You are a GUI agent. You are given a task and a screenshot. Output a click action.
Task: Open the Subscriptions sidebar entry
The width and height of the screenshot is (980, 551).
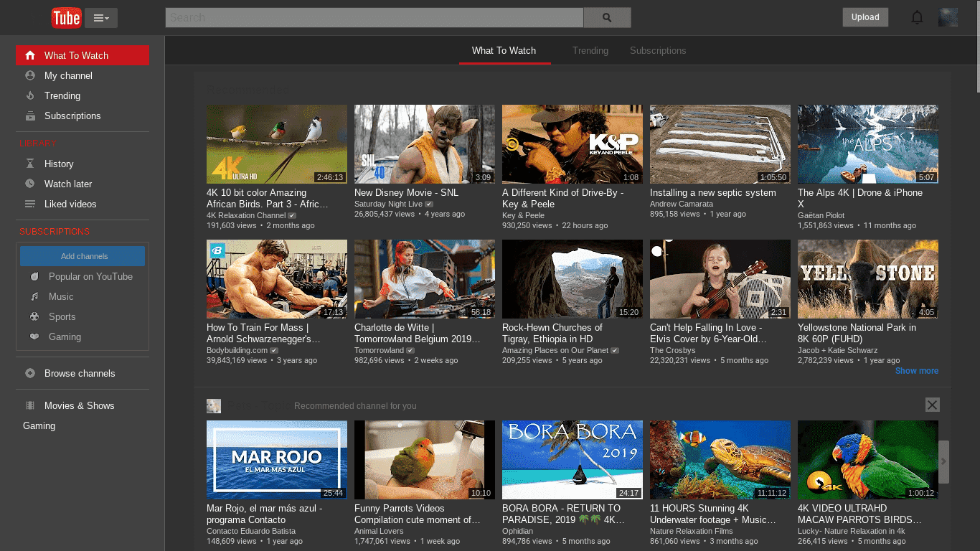(83, 116)
